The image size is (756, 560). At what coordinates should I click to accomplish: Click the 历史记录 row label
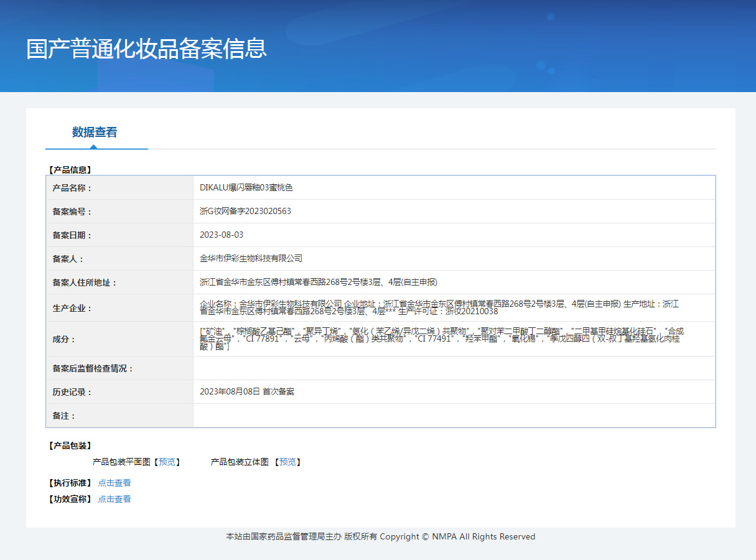point(72,392)
